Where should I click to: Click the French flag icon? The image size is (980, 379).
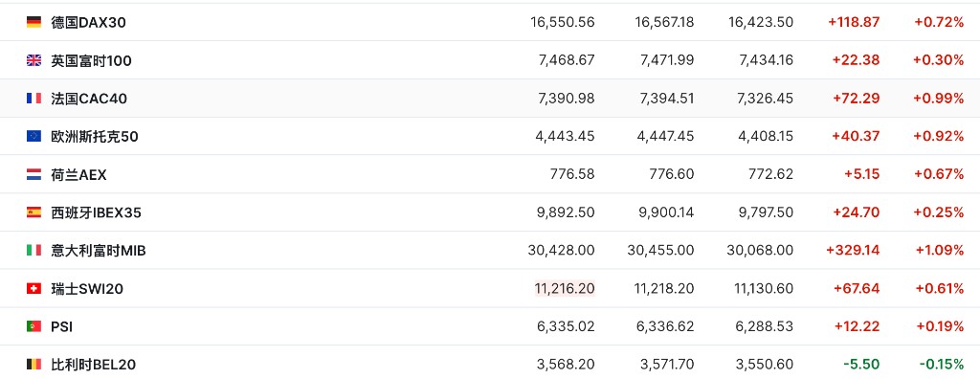pos(33,99)
